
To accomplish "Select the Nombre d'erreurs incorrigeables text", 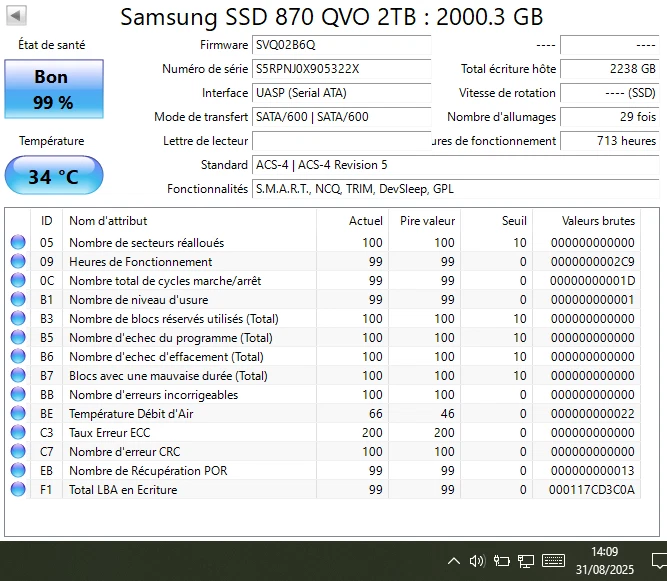I will pyautogui.click(x=154, y=395).
